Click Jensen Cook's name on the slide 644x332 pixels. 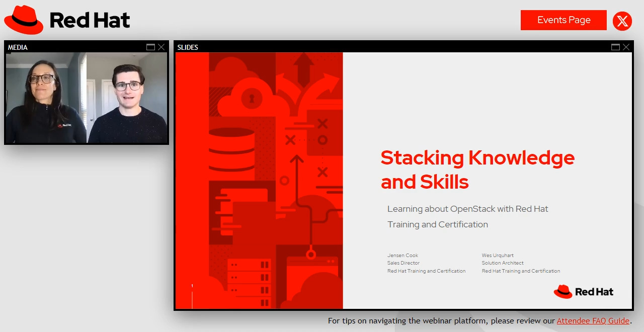(x=403, y=255)
